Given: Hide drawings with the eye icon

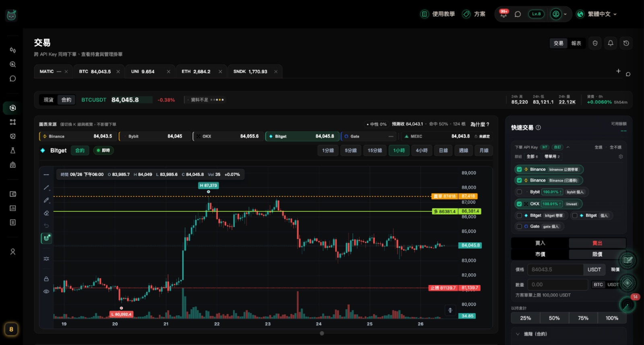Looking at the screenshot, I should pos(46,291).
